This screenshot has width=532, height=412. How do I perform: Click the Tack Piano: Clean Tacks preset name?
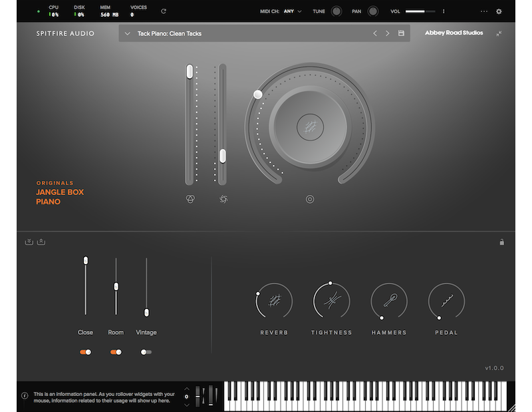[x=170, y=34]
